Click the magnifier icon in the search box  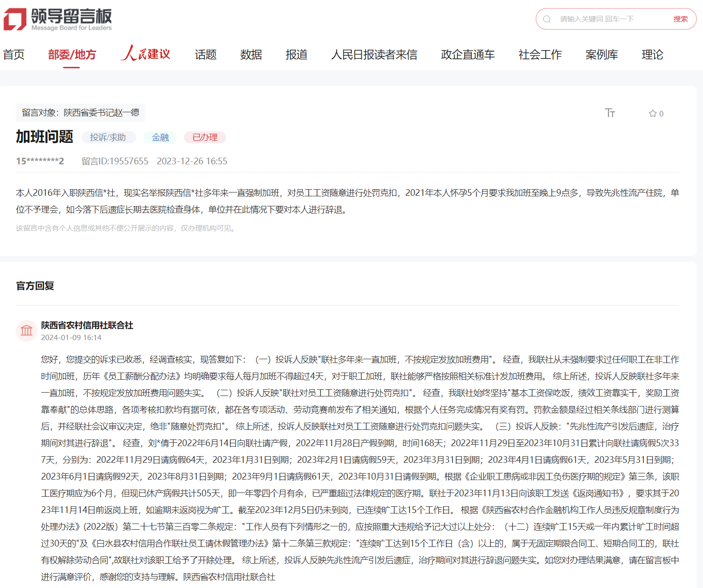point(547,19)
